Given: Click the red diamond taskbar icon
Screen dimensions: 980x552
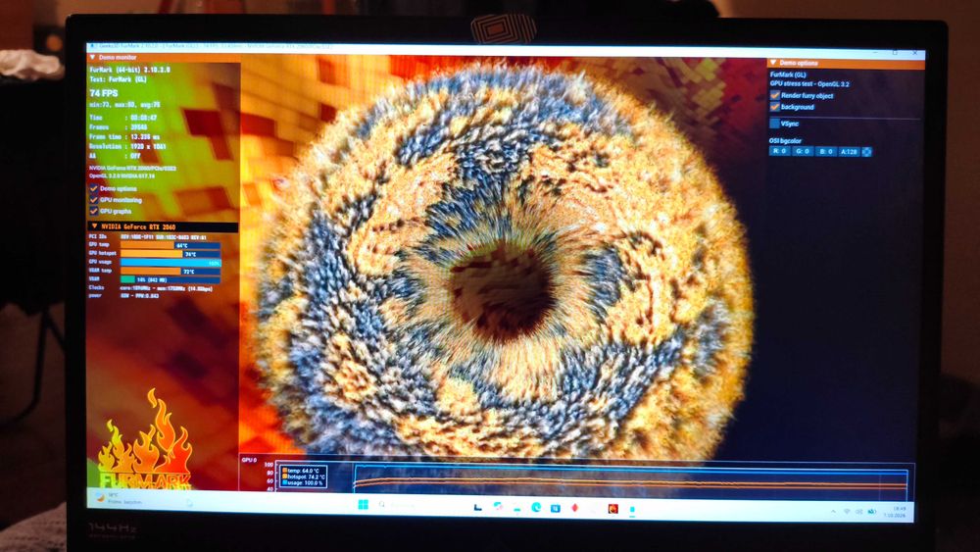Looking at the screenshot, I should click(574, 508).
